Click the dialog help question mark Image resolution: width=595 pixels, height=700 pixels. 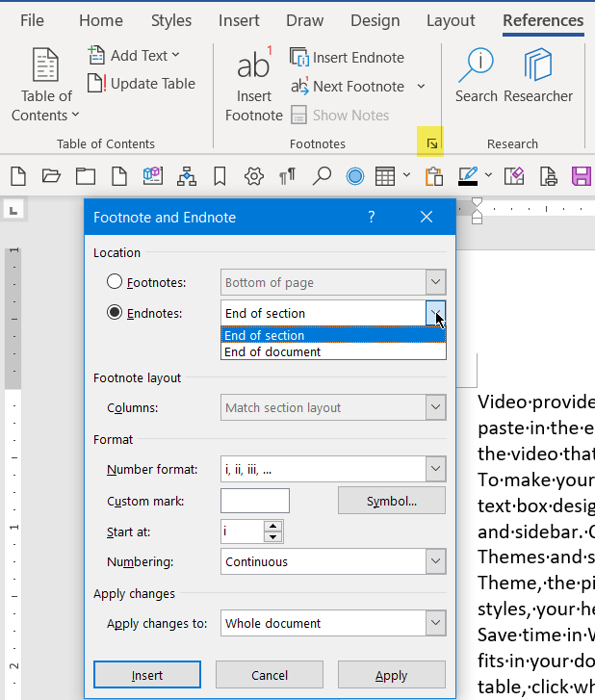(372, 217)
